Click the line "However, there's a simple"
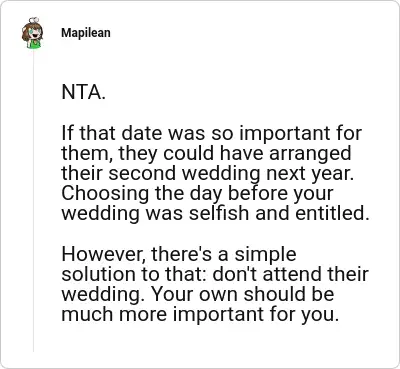This screenshot has width=400, height=369. coord(179,254)
